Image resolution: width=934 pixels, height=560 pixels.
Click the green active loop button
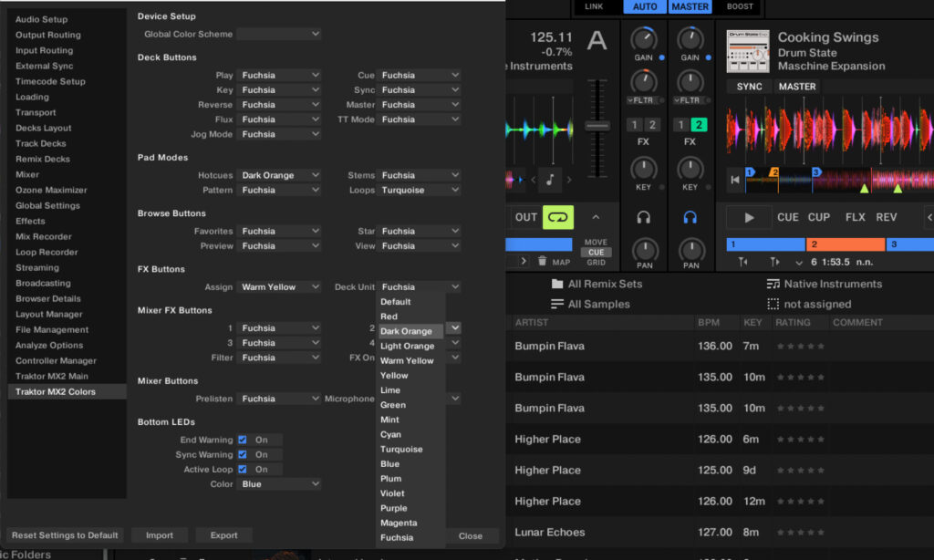[557, 217]
